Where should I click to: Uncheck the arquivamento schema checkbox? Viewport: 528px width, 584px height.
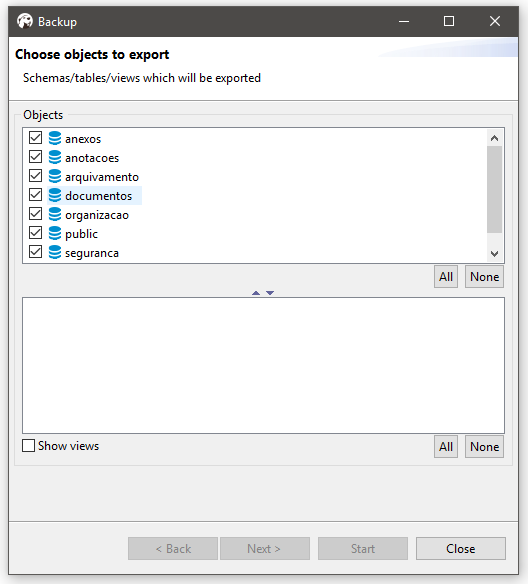[x=35, y=175]
